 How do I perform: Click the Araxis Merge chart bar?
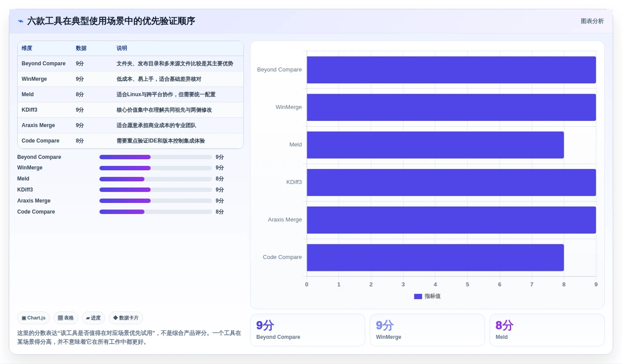coord(451,220)
